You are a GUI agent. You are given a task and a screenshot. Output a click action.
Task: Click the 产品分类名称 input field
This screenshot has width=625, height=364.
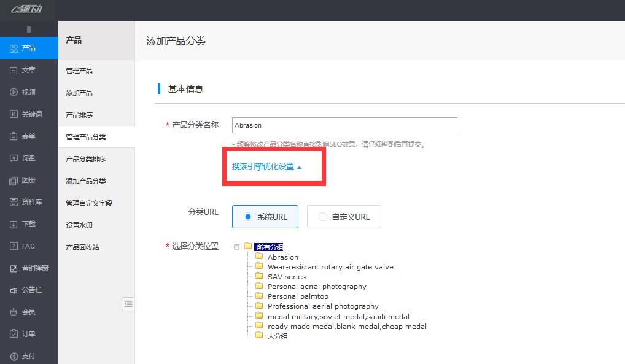pos(344,125)
